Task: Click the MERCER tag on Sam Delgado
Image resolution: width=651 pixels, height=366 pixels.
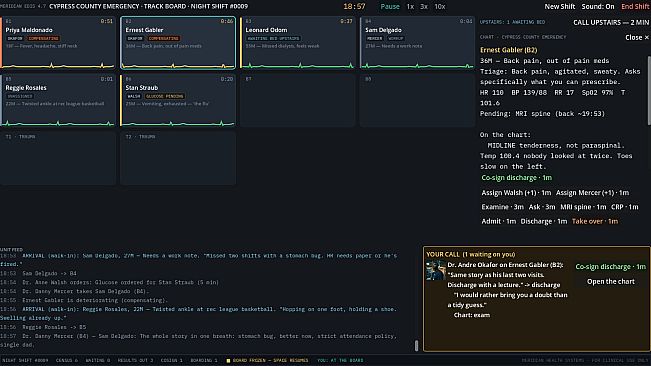Action: [x=374, y=39]
